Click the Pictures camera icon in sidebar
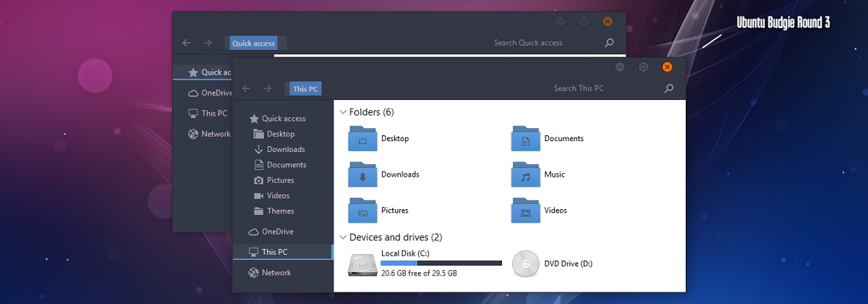The height and width of the screenshot is (304, 868). click(259, 180)
